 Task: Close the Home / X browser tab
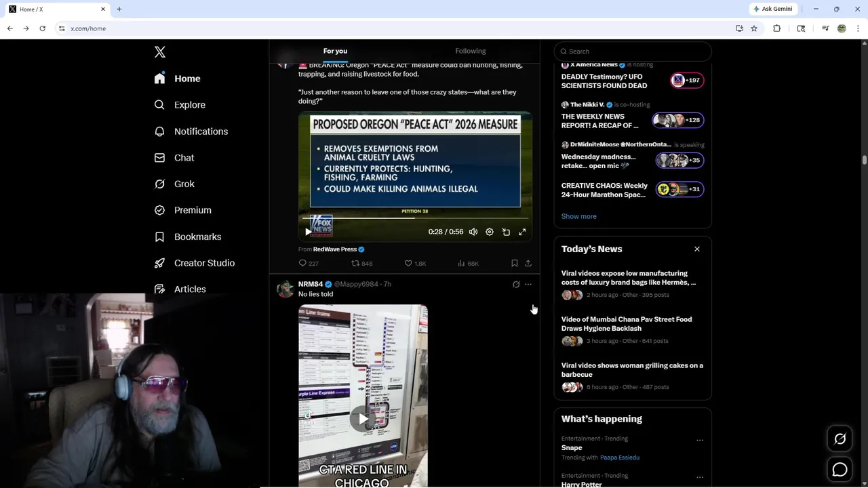coord(103,9)
